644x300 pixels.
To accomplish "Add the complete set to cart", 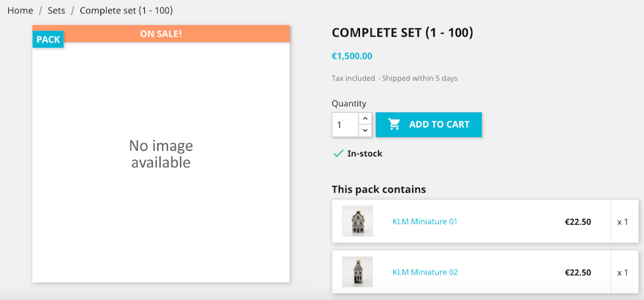I will 428,124.
